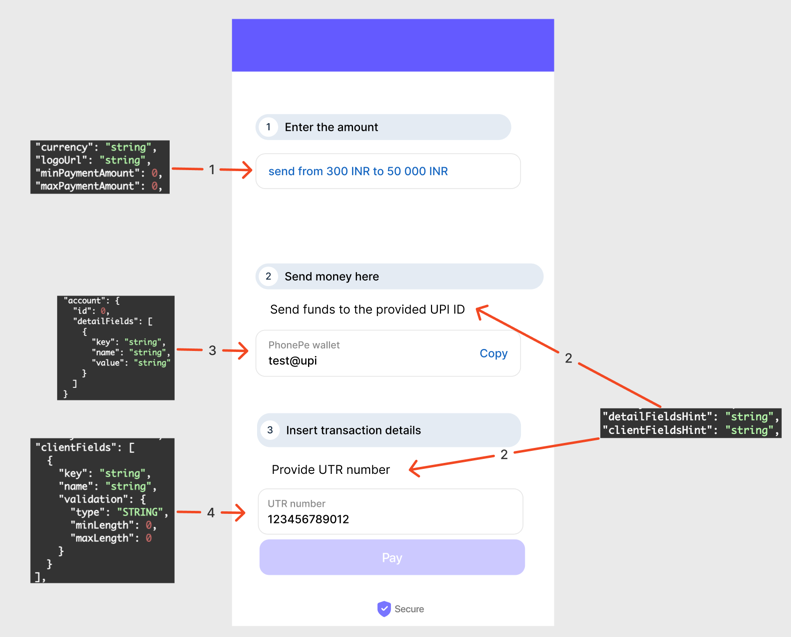Click the purple header banner

[393, 45]
